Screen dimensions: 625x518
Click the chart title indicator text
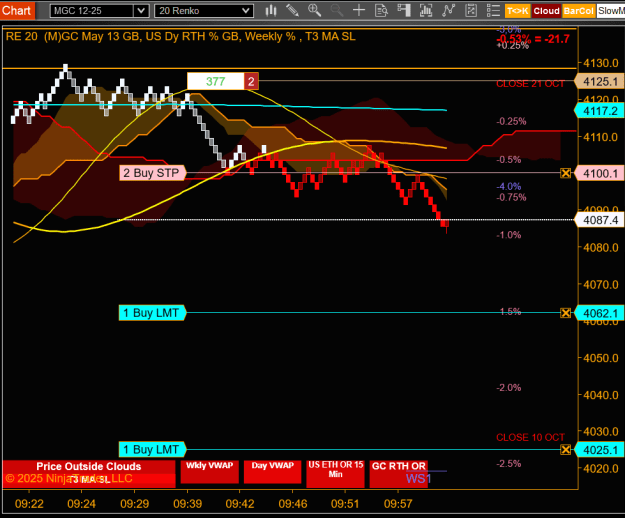tap(181, 37)
